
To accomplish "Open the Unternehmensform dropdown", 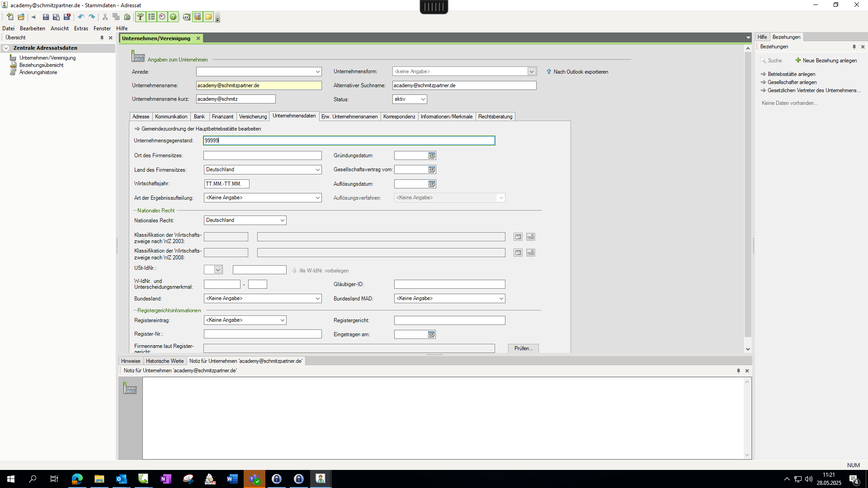I will point(532,71).
